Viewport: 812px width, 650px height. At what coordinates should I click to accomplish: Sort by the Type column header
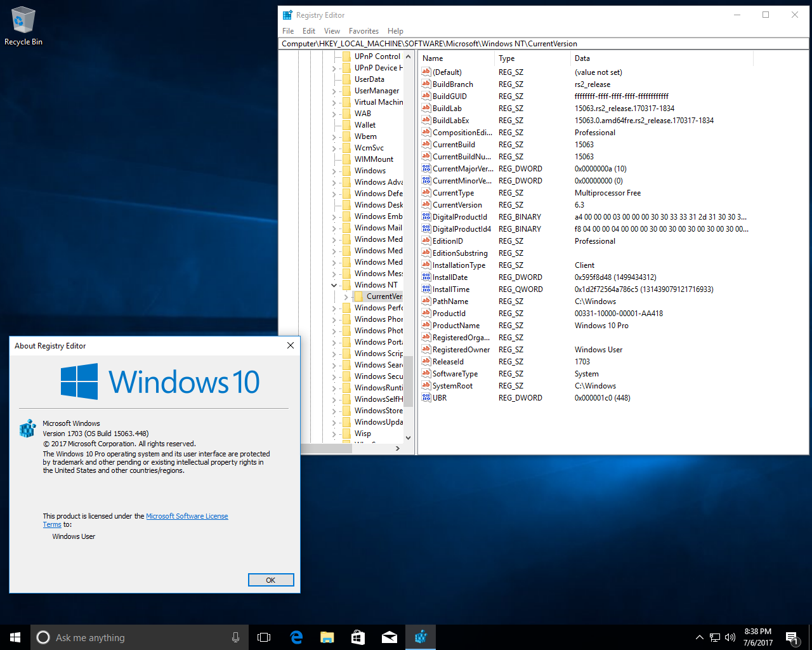pos(533,58)
